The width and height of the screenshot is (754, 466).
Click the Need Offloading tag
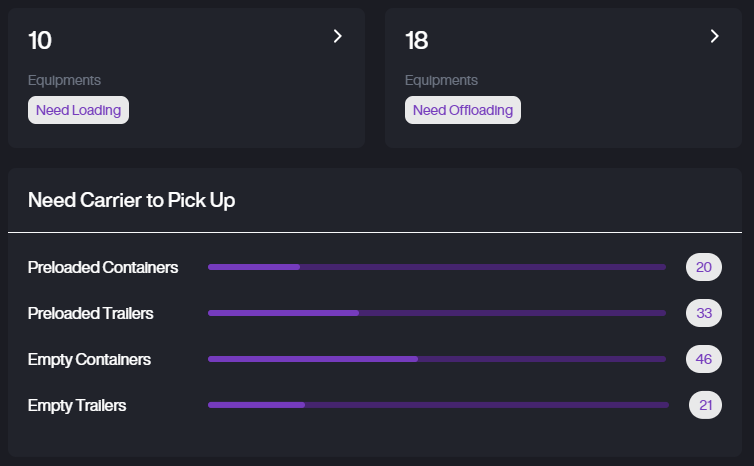[x=463, y=110]
